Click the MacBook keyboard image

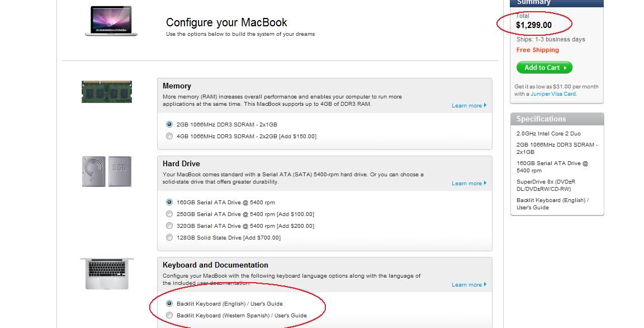(x=107, y=273)
